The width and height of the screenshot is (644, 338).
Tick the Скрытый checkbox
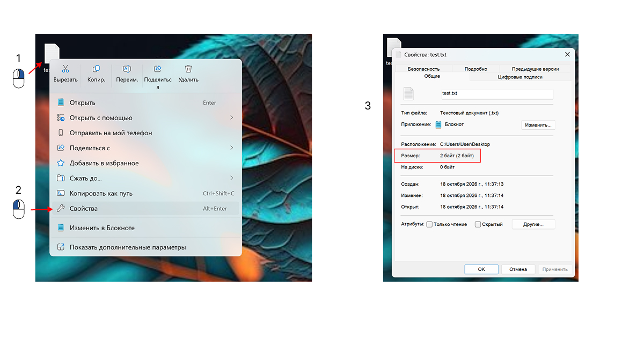[x=478, y=224]
